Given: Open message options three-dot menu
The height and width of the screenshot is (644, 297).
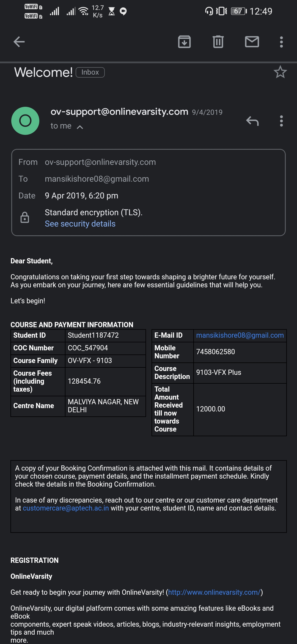Looking at the screenshot, I should click(281, 121).
